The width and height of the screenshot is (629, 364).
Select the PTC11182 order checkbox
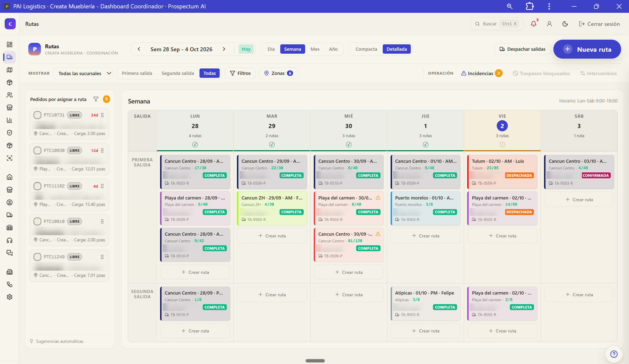tap(37, 186)
